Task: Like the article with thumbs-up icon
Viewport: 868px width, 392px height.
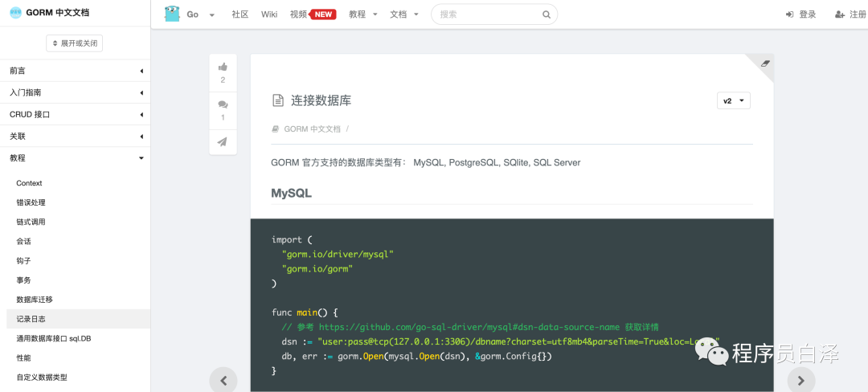Action: point(223,67)
